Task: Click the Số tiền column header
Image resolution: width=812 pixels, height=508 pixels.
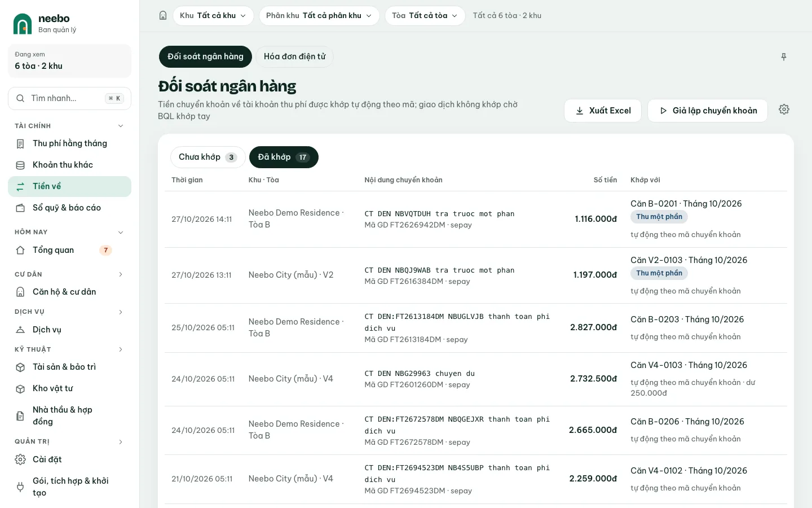Action: [605, 180]
